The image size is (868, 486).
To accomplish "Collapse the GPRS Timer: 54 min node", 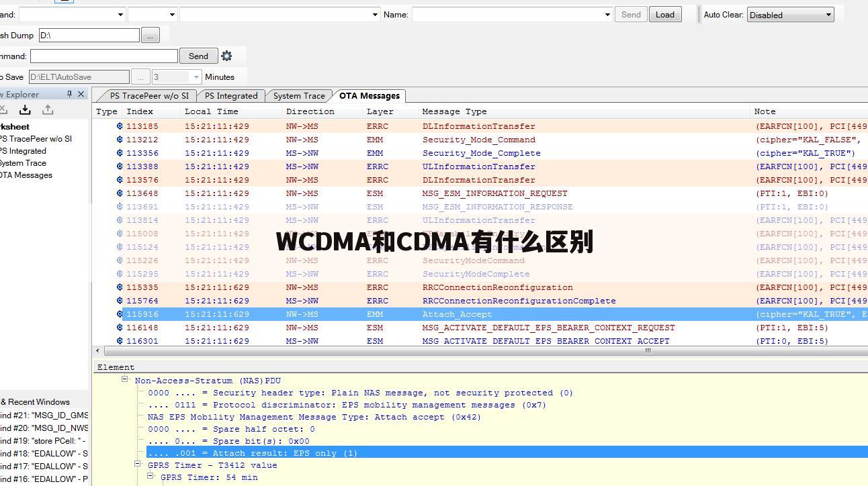I will [x=151, y=477].
